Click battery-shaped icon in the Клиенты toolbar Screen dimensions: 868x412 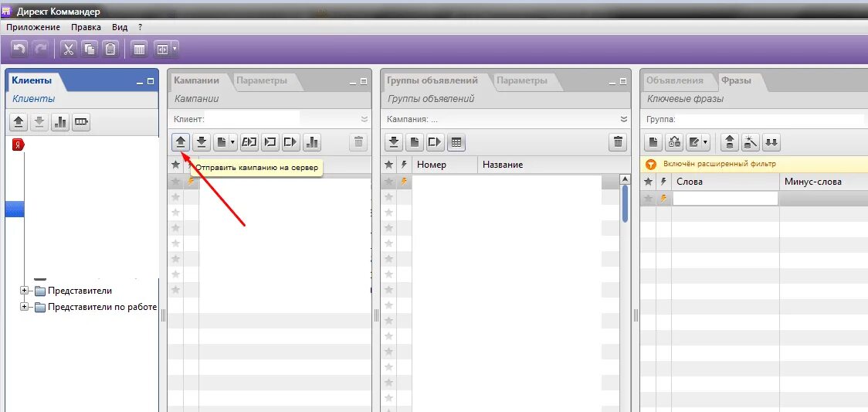[x=81, y=122]
